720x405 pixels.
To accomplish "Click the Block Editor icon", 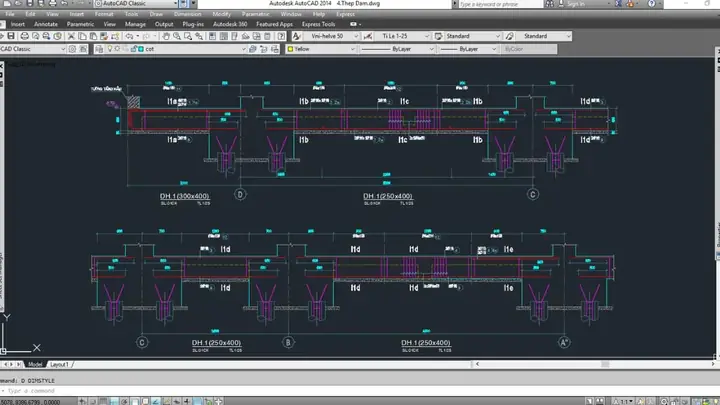I will tap(115, 36).
